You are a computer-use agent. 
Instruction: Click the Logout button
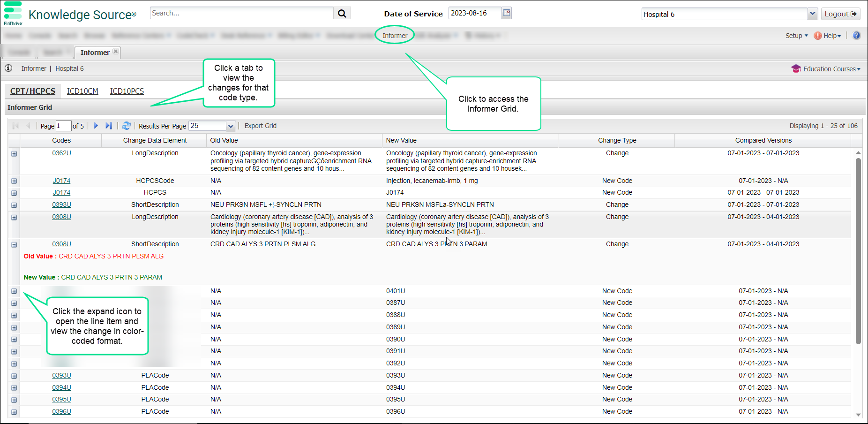840,14
